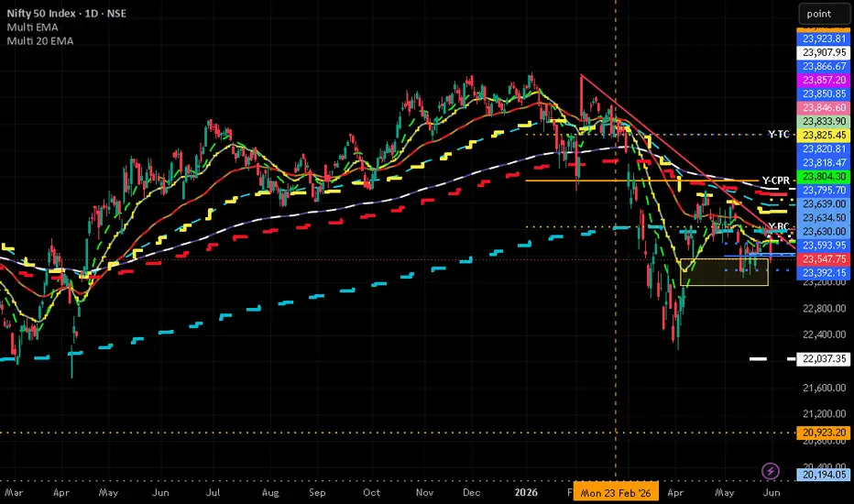The width and height of the screenshot is (854, 504).
Task: Click the 23,818.47 price label
Action: pyautogui.click(x=823, y=162)
